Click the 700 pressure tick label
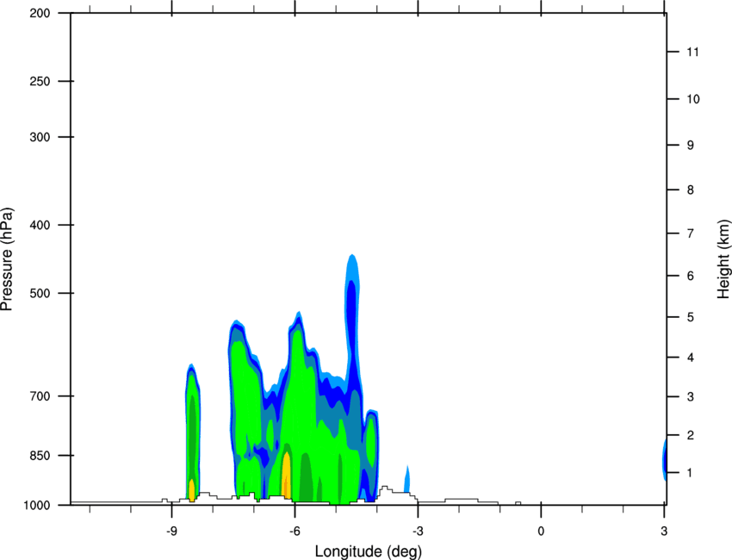The height and width of the screenshot is (560, 732). pos(40,396)
